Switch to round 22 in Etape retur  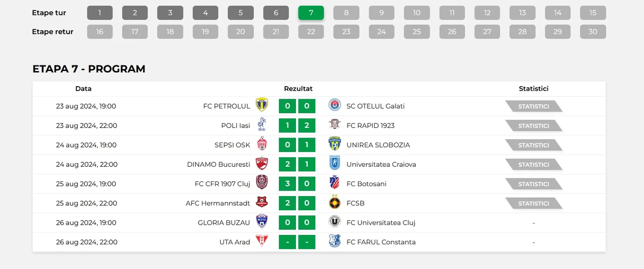[x=311, y=32]
